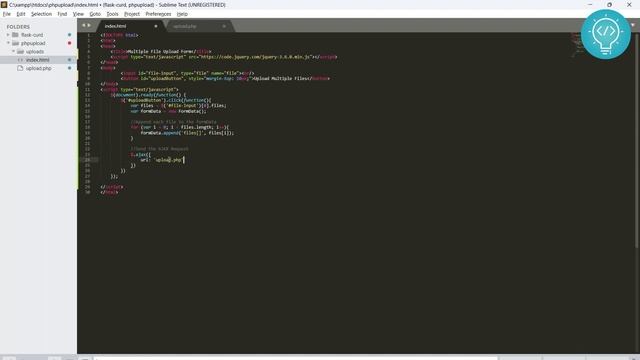Click the unsaved dot on index.html tab
The height and width of the screenshot is (360, 640).
[156, 26]
